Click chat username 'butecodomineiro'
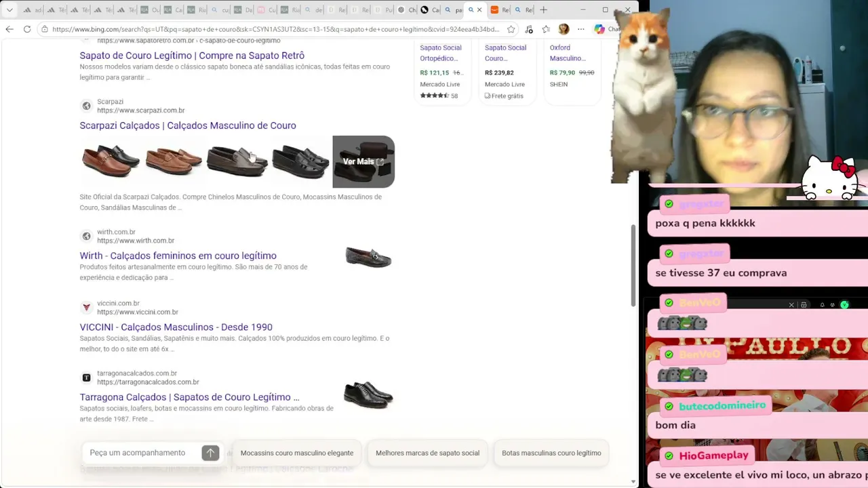The width and height of the screenshot is (868, 488). click(x=722, y=405)
